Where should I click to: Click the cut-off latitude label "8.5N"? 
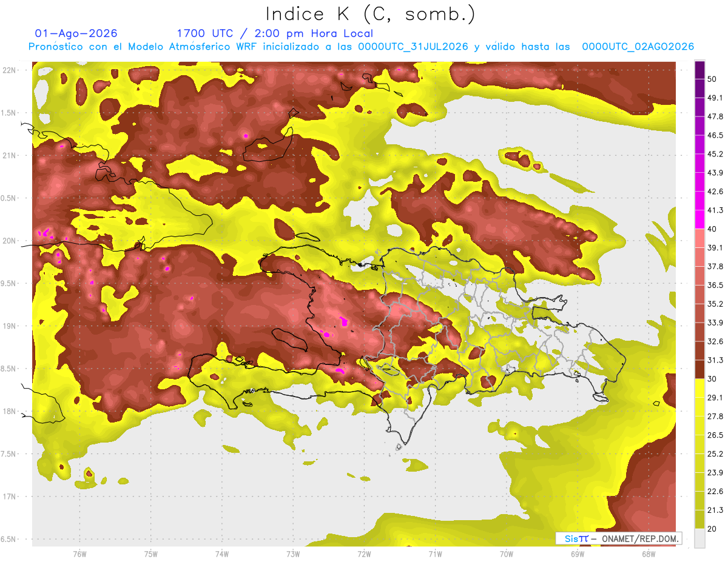[x=9, y=369]
